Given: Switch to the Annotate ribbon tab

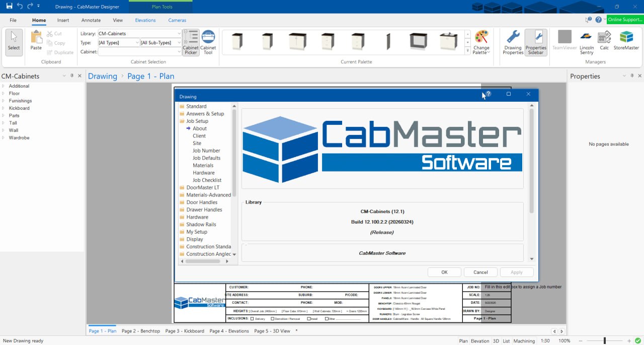Looking at the screenshot, I should [x=91, y=20].
